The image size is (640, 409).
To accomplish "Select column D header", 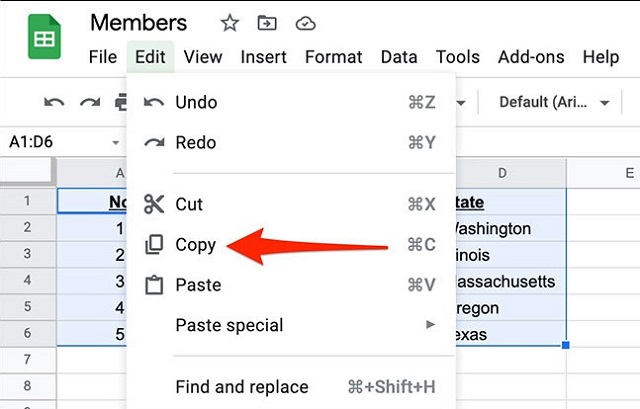I will (x=511, y=173).
